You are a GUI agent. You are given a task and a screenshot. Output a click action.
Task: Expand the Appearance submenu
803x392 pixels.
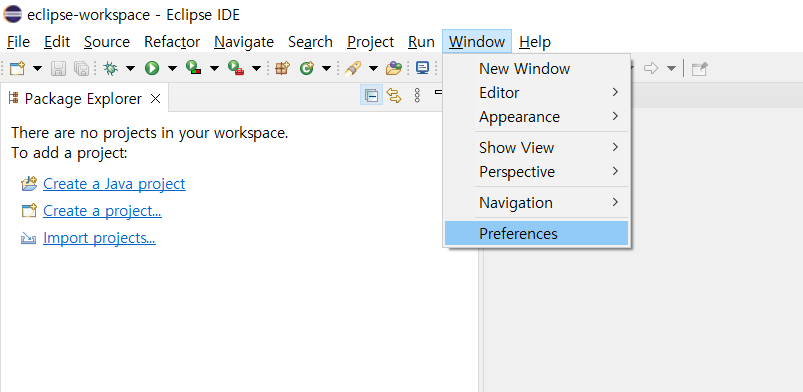536,117
